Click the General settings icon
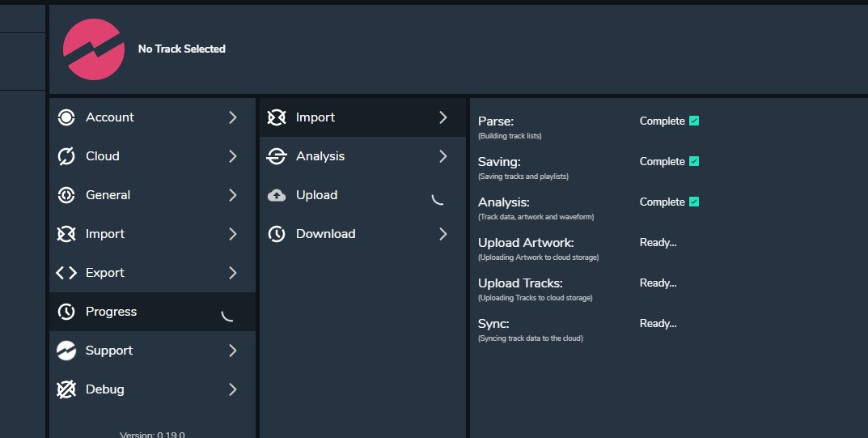The width and height of the screenshot is (868, 438). (66, 195)
